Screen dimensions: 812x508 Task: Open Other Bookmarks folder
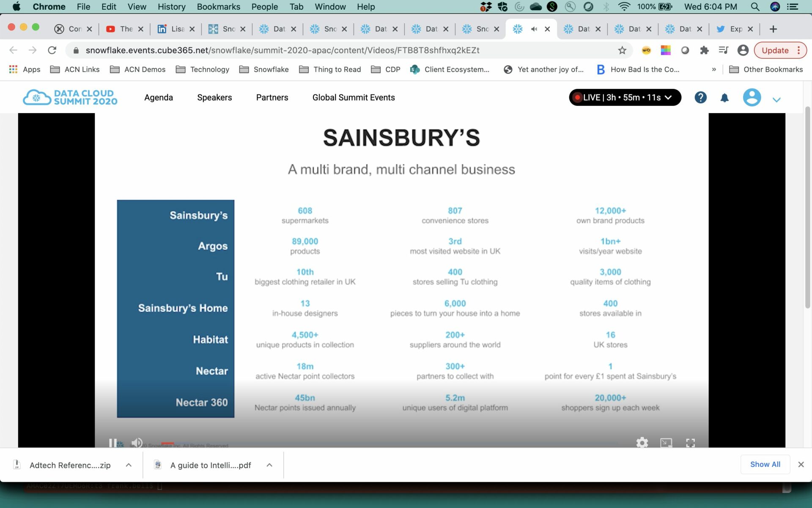coord(766,69)
